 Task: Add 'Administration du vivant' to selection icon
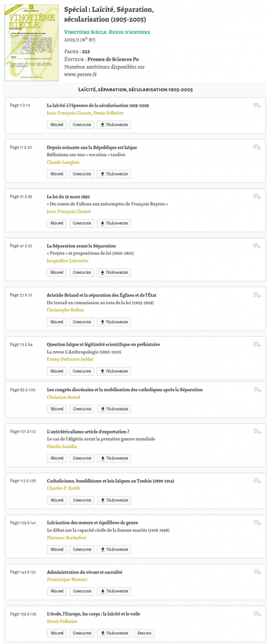257,572
